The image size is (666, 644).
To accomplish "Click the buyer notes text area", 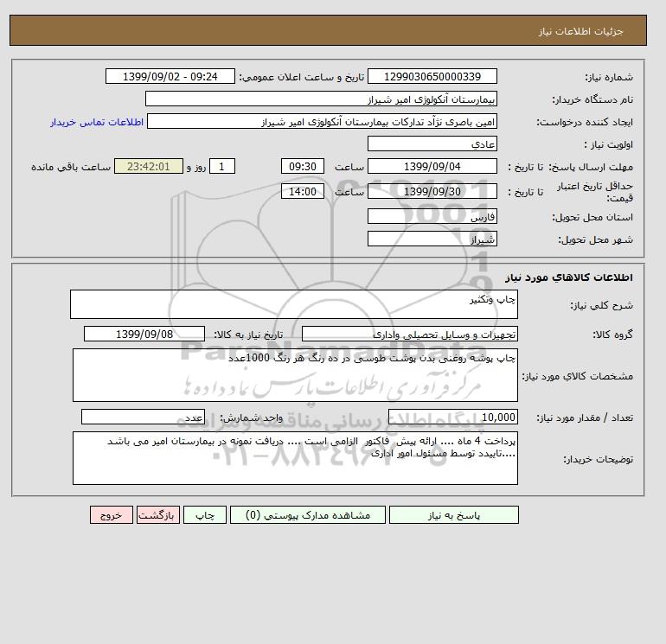I will click(x=295, y=458).
